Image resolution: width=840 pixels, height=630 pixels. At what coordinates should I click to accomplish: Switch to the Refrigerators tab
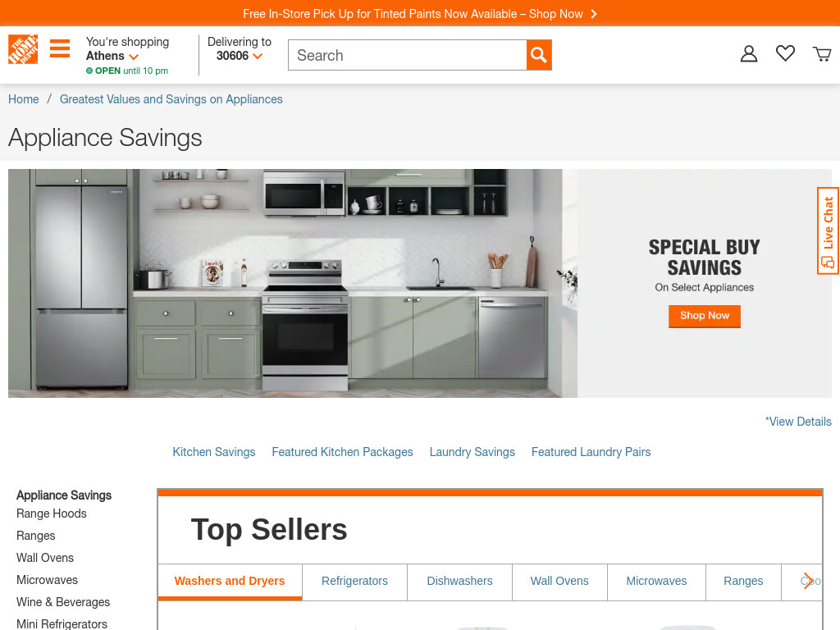tap(354, 582)
